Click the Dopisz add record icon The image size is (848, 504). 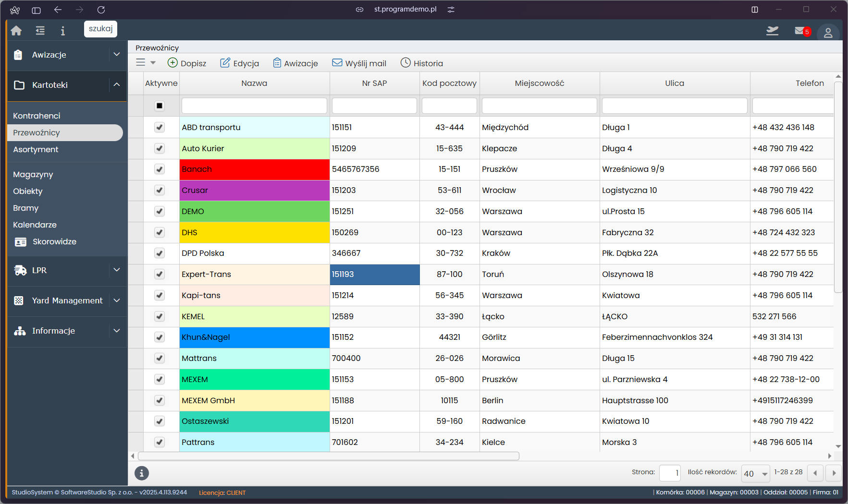point(172,63)
